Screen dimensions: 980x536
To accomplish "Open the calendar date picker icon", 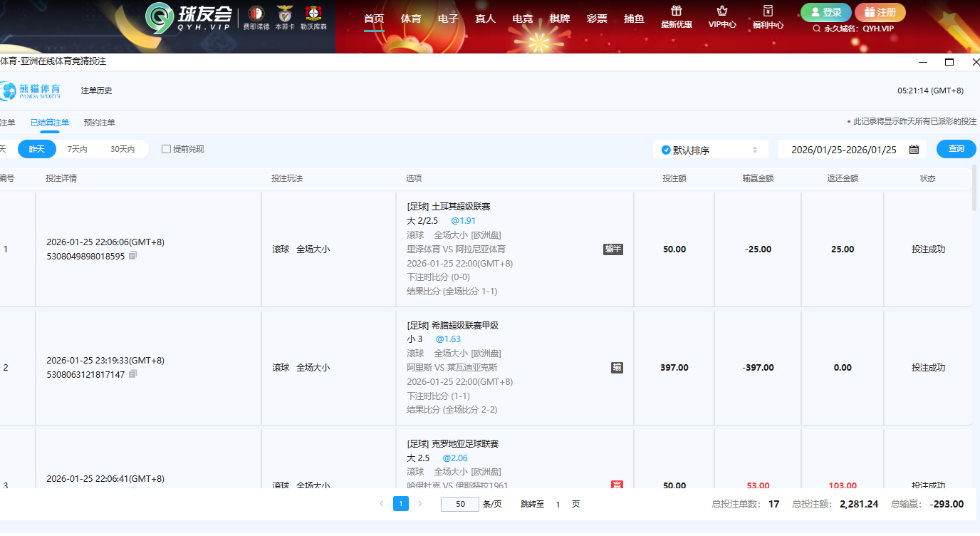I will point(914,150).
